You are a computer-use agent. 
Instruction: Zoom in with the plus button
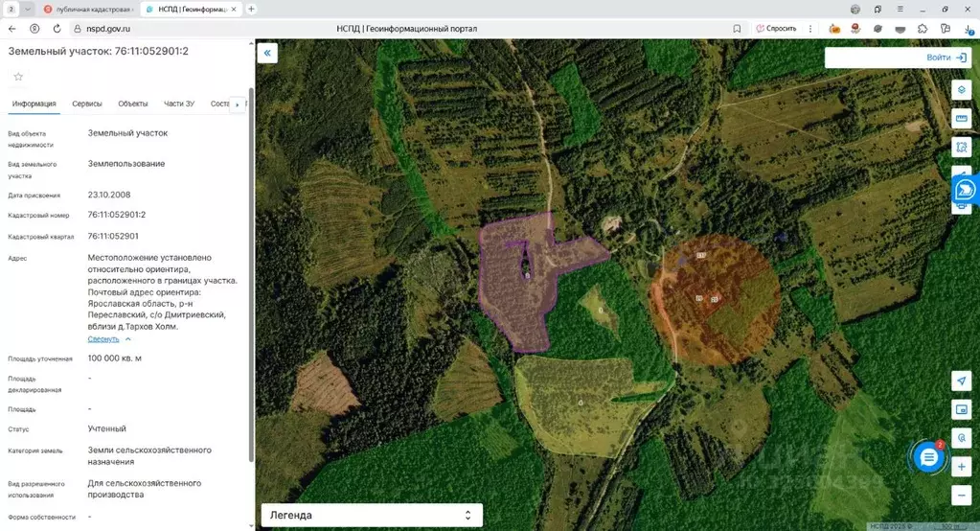click(962, 467)
